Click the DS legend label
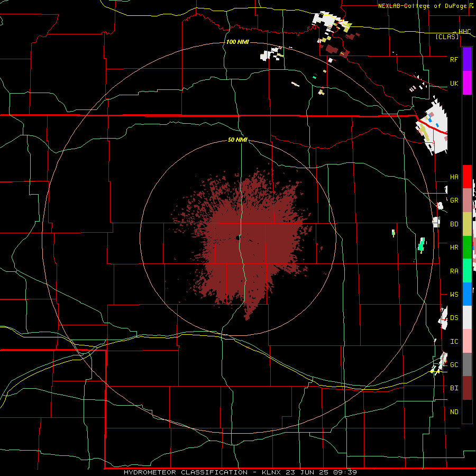476x476 pixels. pyautogui.click(x=454, y=318)
